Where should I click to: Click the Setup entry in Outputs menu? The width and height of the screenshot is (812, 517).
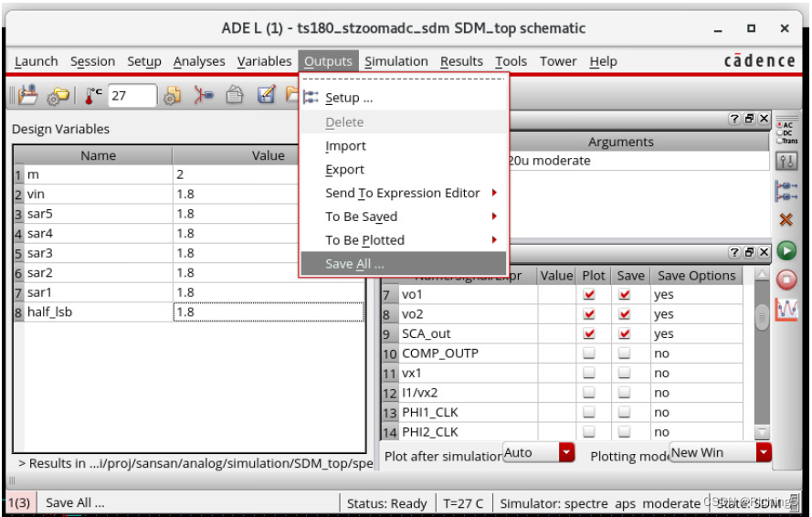click(x=348, y=98)
